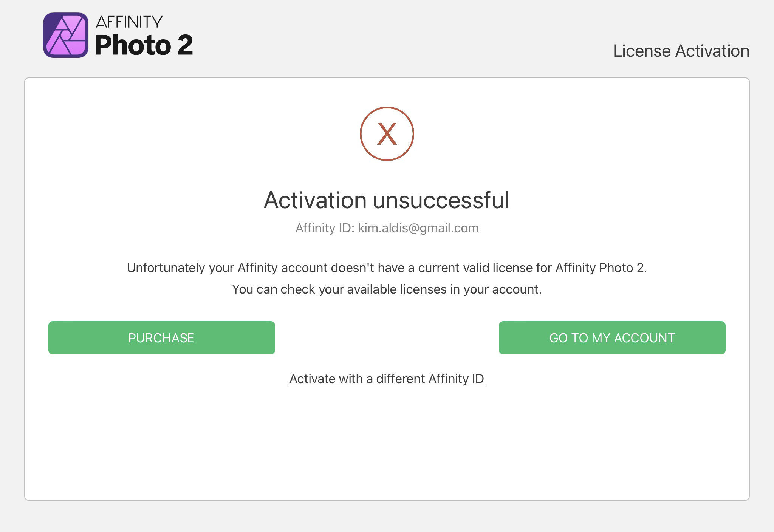Click the 'Affinity ID:' label
The height and width of the screenshot is (532, 774).
click(325, 228)
